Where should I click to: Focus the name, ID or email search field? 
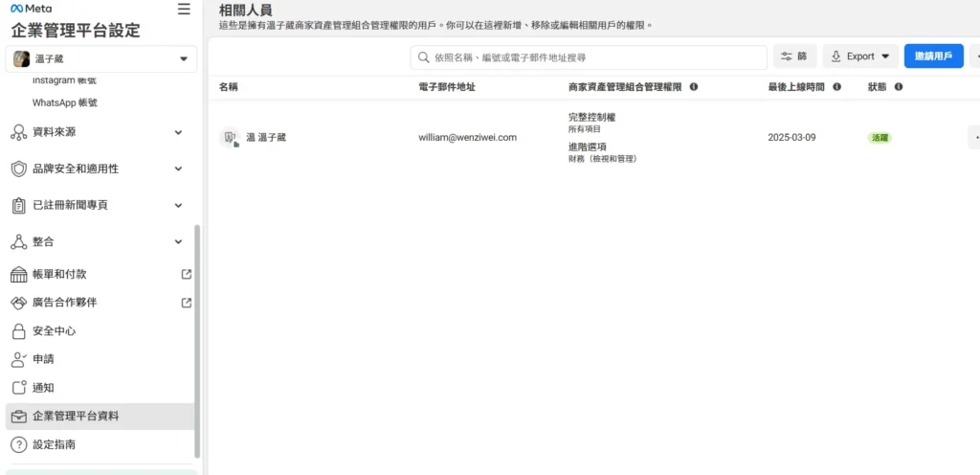pos(589,57)
